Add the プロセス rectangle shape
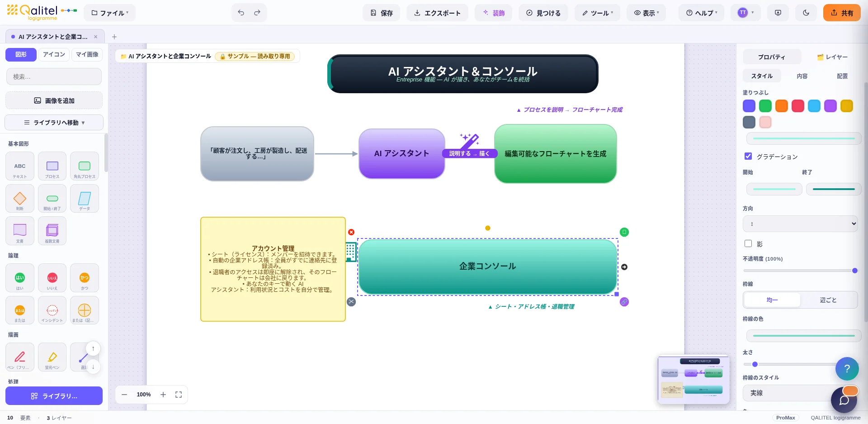The width and height of the screenshot is (868, 424). pyautogui.click(x=52, y=166)
